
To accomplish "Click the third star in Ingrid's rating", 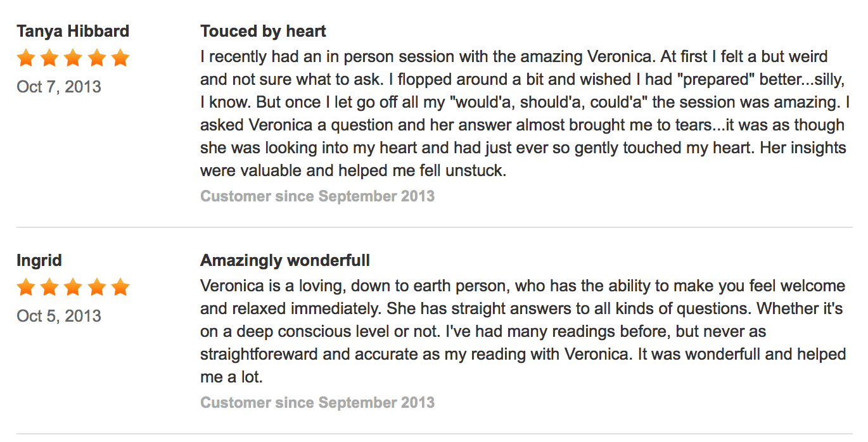I will tap(73, 288).
